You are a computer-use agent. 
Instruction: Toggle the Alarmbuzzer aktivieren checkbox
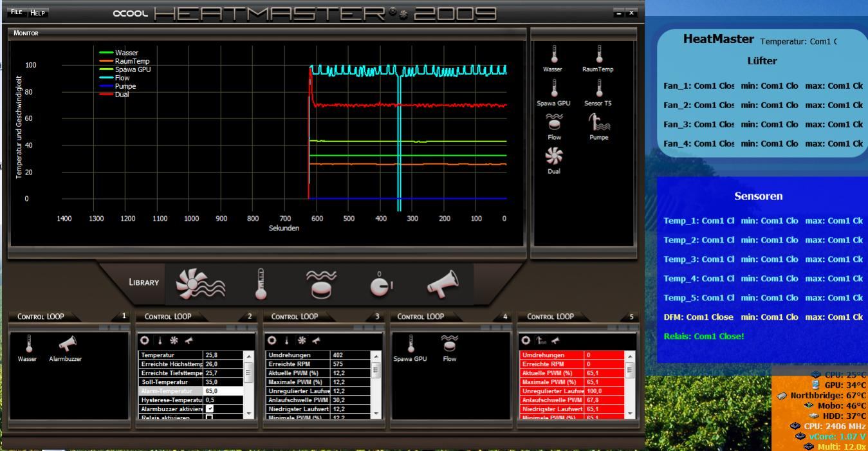click(x=209, y=409)
